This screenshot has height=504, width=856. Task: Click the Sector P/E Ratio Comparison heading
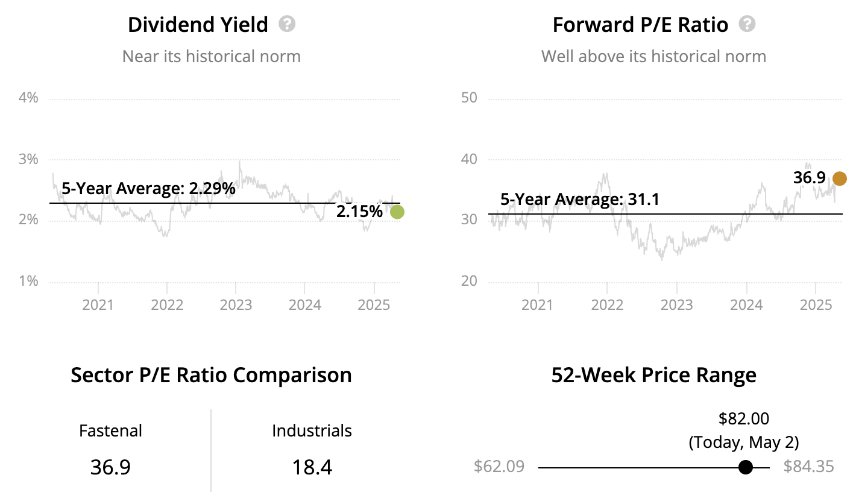click(211, 375)
